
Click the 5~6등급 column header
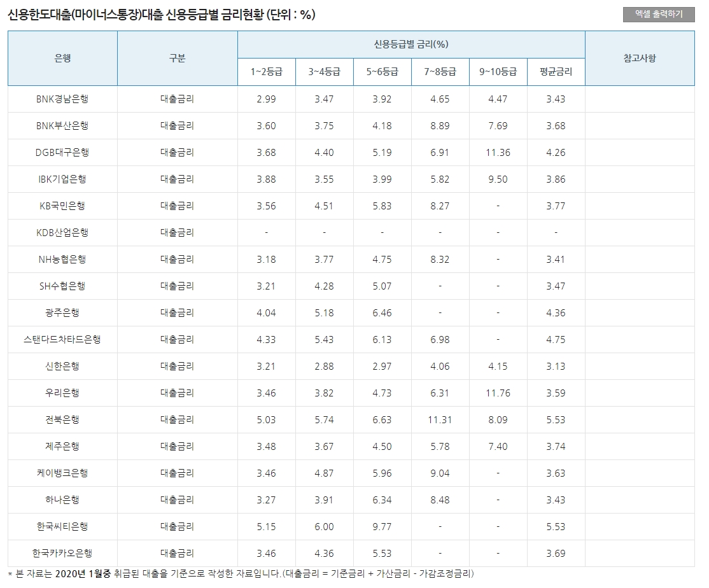pyautogui.click(x=382, y=72)
